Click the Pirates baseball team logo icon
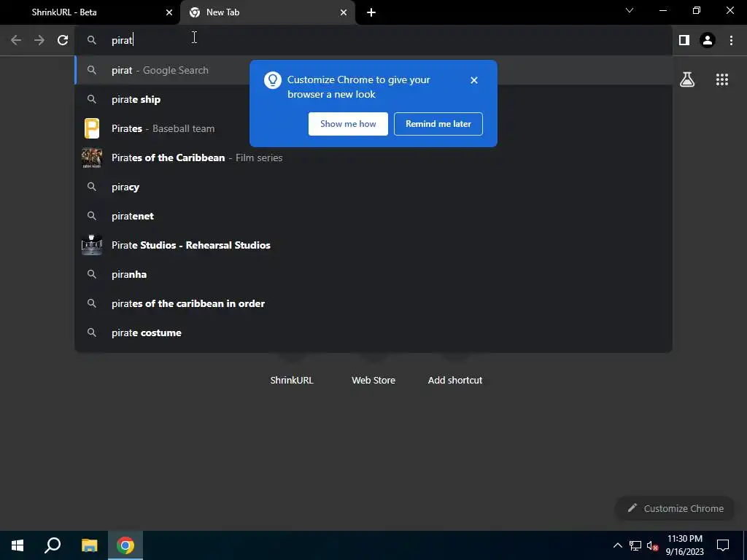 coord(92,128)
